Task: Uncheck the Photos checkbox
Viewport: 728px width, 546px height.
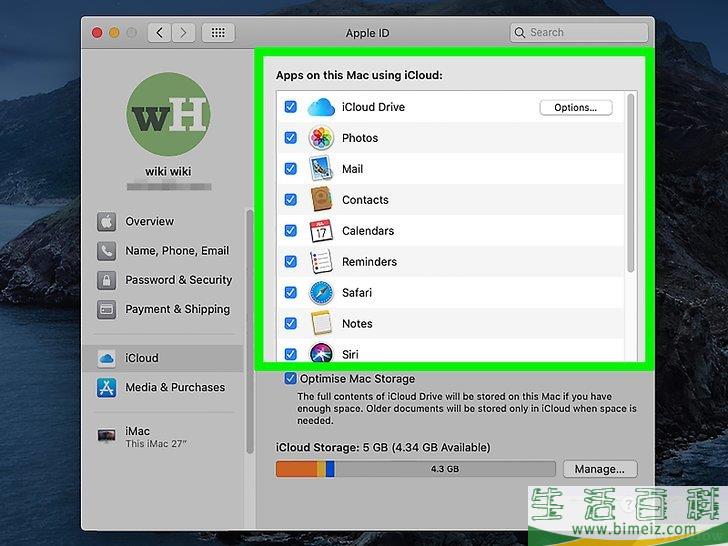Action: click(291, 138)
